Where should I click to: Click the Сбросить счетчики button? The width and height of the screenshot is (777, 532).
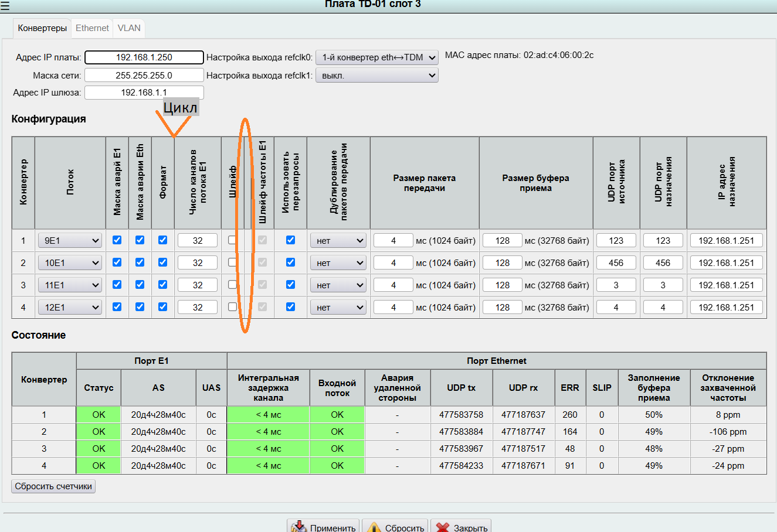pos(53,486)
